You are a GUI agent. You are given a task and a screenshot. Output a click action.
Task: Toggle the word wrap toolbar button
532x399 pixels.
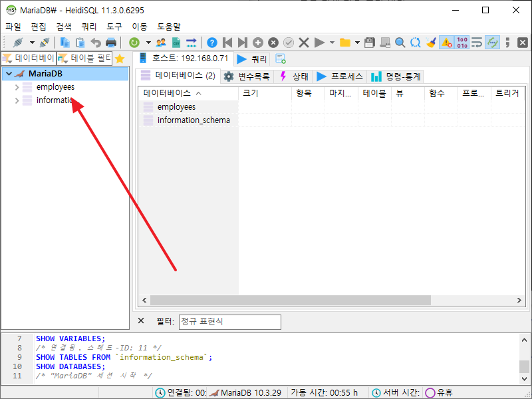pyautogui.click(x=477, y=43)
